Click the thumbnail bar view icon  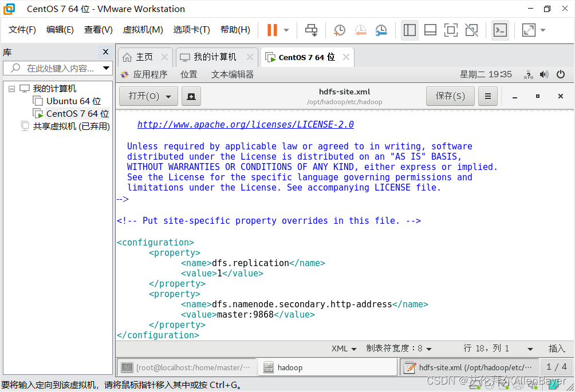point(430,30)
